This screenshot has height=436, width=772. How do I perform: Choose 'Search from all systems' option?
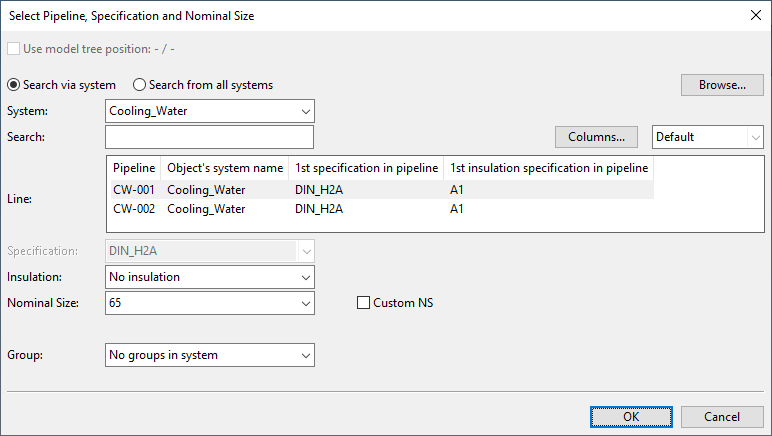[x=140, y=85]
